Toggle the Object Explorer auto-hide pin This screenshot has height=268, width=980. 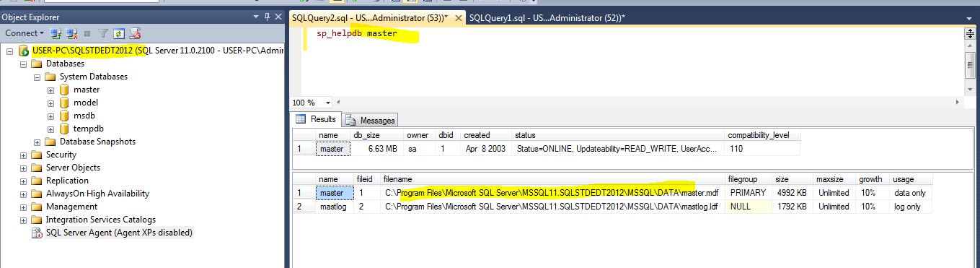[268, 17]
